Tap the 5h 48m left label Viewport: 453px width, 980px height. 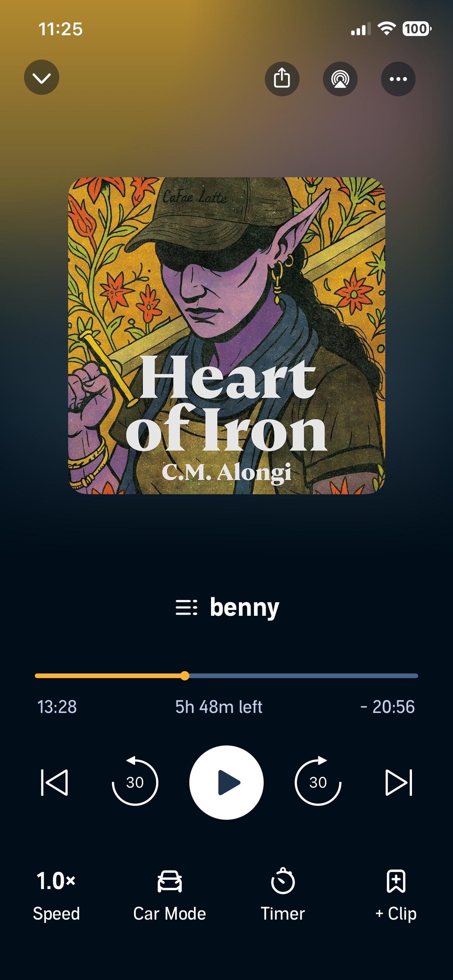point(219,707)
